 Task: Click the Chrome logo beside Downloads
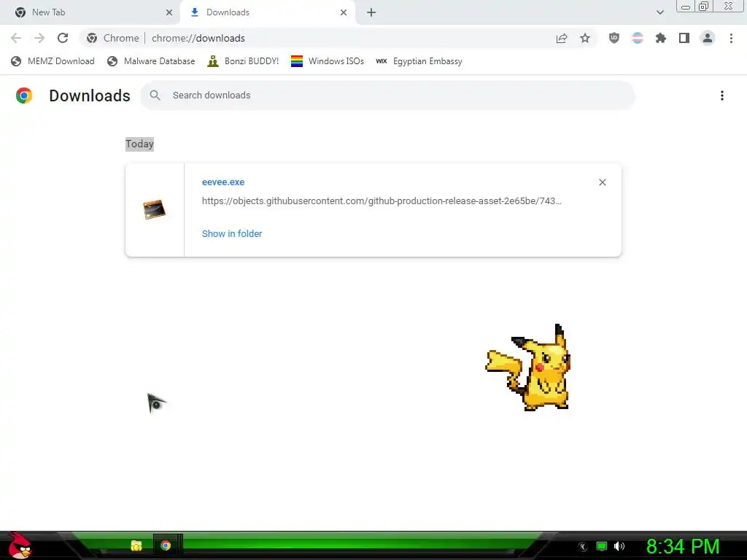24,96
